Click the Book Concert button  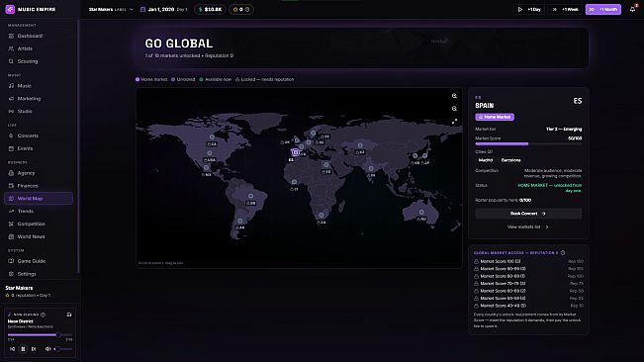point(528,214)
